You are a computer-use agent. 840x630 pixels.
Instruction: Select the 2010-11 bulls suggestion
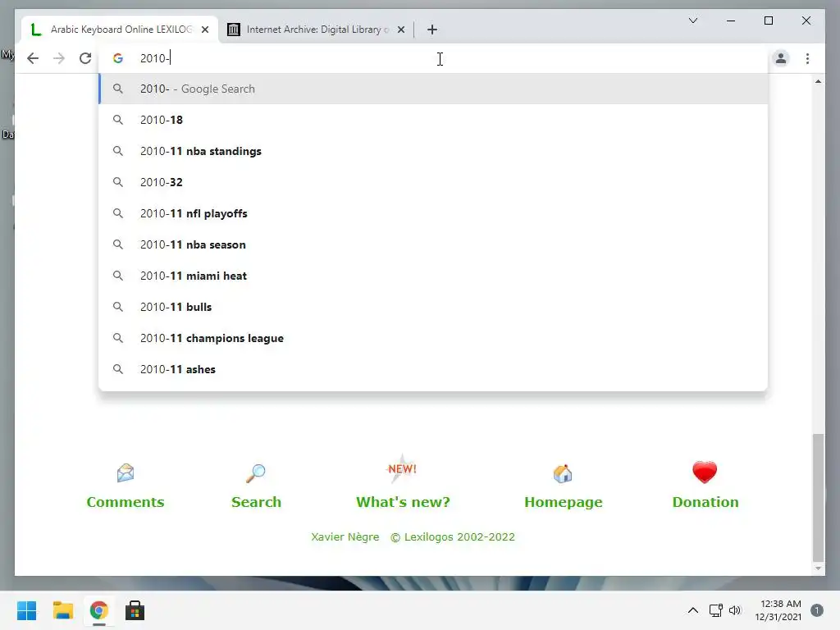[433, 307]
